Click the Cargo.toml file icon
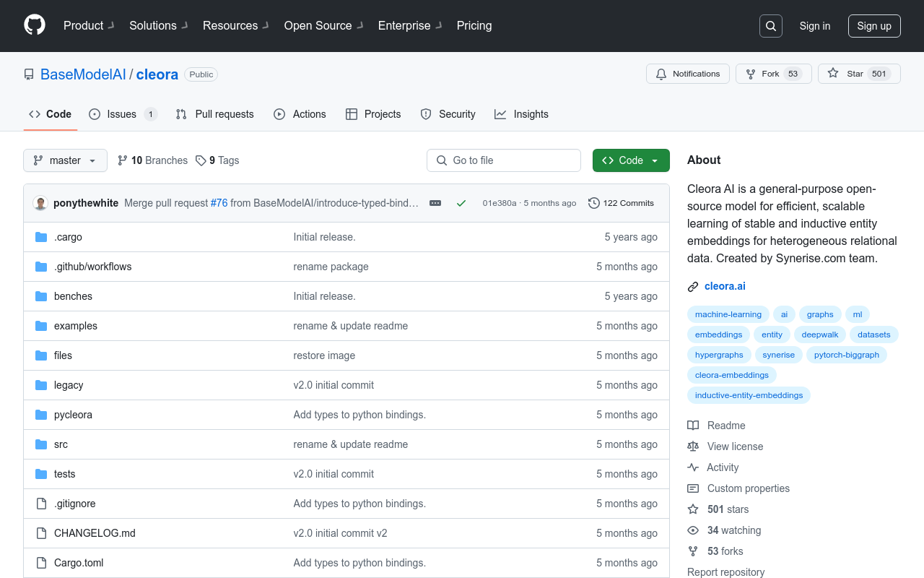Image resolution: width=924 pixels, height=578 pixels. 41,563
